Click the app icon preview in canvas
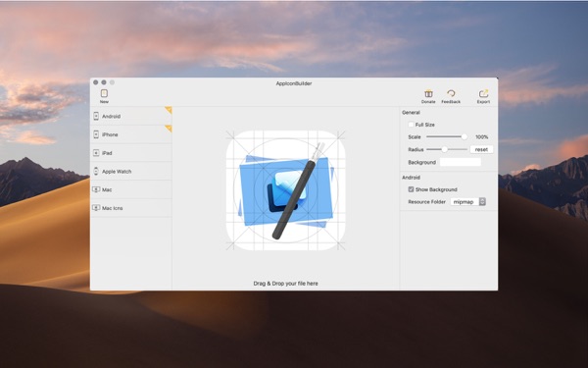Viewport: 588px width, 368px height. (285, 190)
